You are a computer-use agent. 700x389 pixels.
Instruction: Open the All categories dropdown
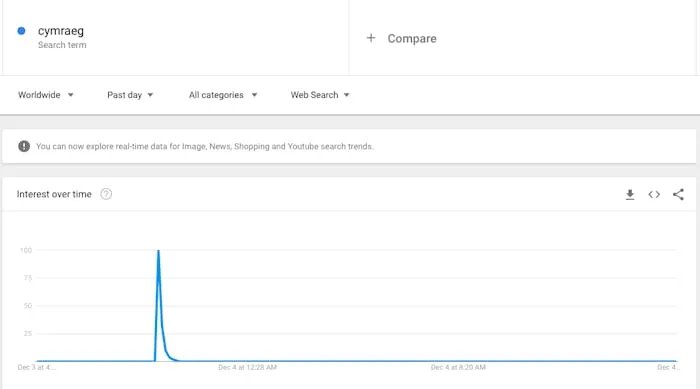pyautogui.click(x=223, y=95)
